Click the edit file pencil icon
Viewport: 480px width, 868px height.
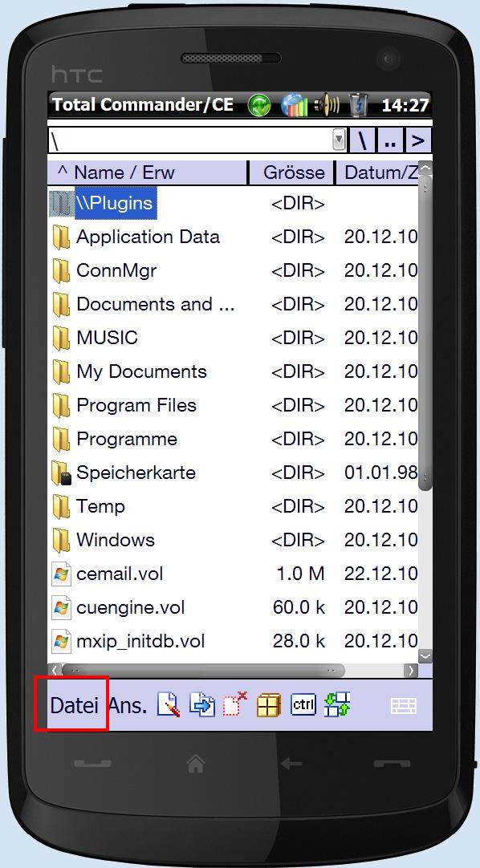(169, 704)
